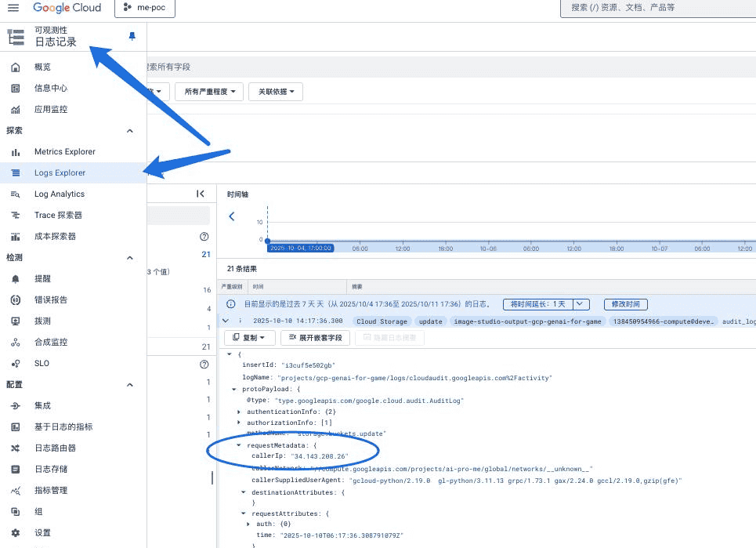Open the me-poc project picker
Image resolution: width=756 pixels, height=548 pixels.
point(144,9)
